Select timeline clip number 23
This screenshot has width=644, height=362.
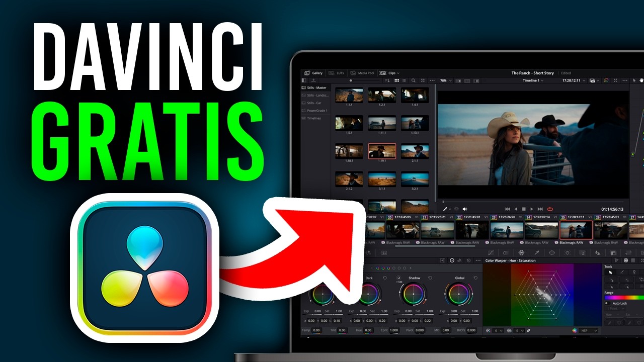(x=506, y=230)
